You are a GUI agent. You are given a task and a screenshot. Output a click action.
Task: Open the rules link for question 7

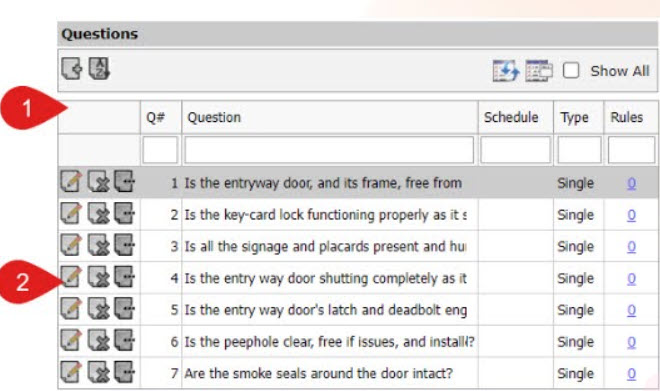(x=631, y=373)
